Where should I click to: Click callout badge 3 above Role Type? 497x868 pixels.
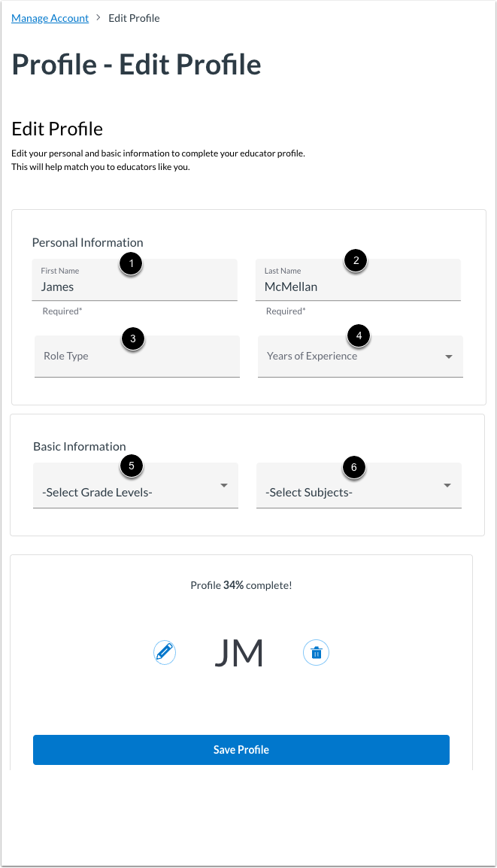(x=133, y=339)
